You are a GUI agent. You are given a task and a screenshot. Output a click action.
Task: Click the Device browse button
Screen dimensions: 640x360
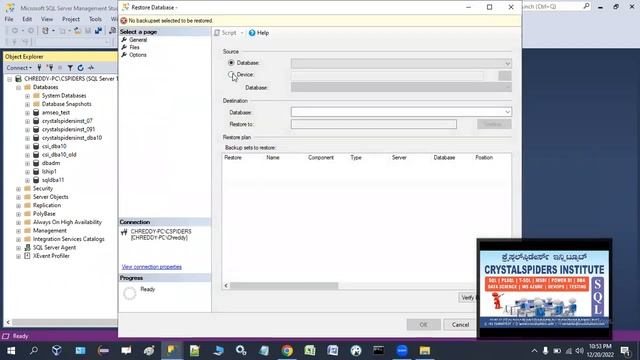point(504,76)
